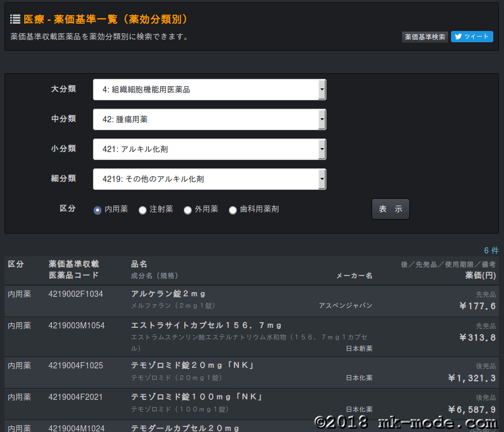Open the 大分類 dropdown

[x=209, y=90]
